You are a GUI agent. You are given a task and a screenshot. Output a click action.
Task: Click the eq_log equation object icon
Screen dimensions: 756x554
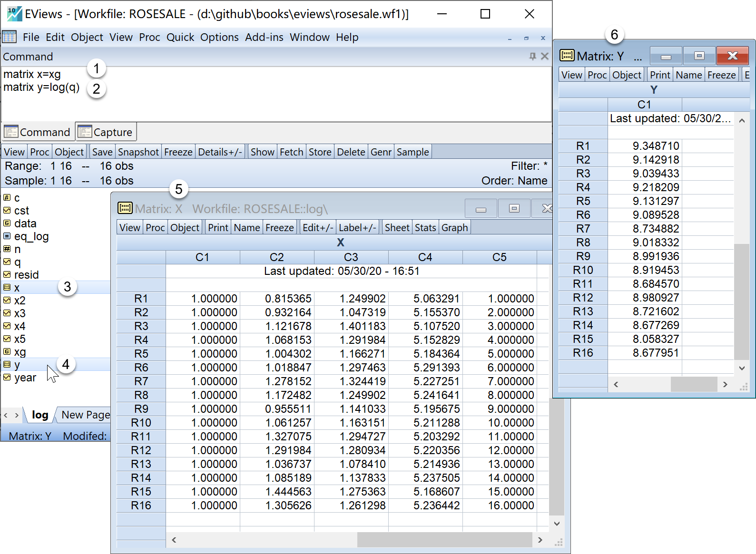pos(7,236)
